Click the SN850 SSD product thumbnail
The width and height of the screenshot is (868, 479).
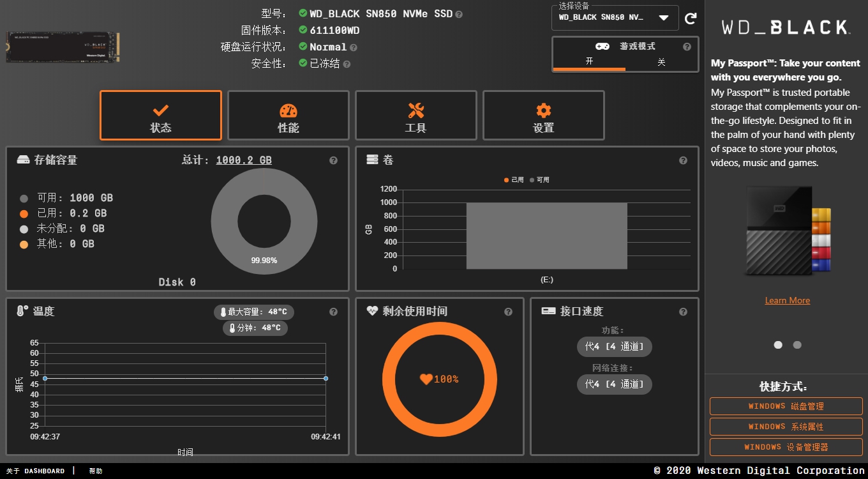tap(63, 47)
